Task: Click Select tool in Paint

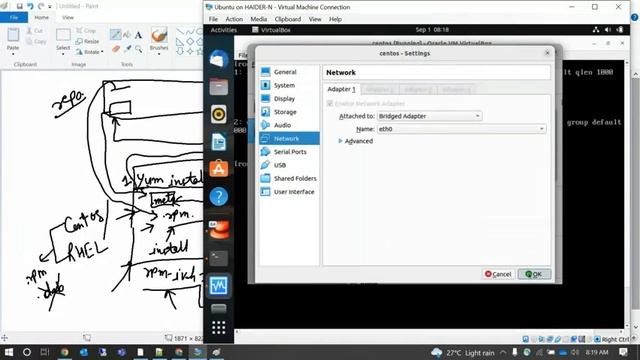Action: click(63, 41)
